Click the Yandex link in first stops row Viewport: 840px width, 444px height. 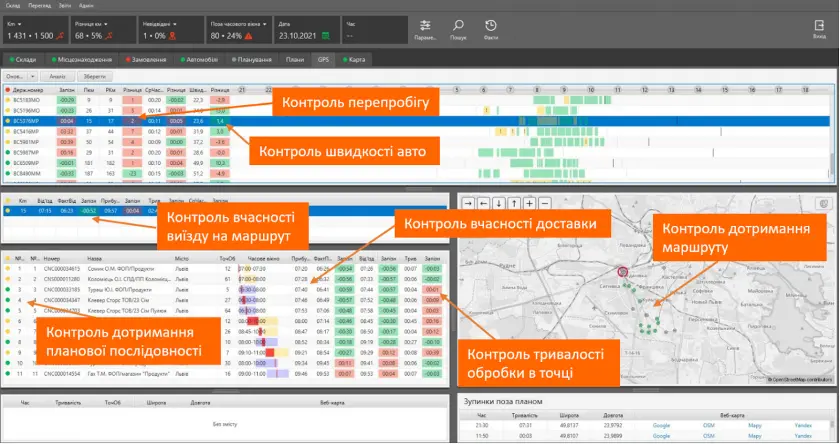pyautogui.click(x=804, y=424)
